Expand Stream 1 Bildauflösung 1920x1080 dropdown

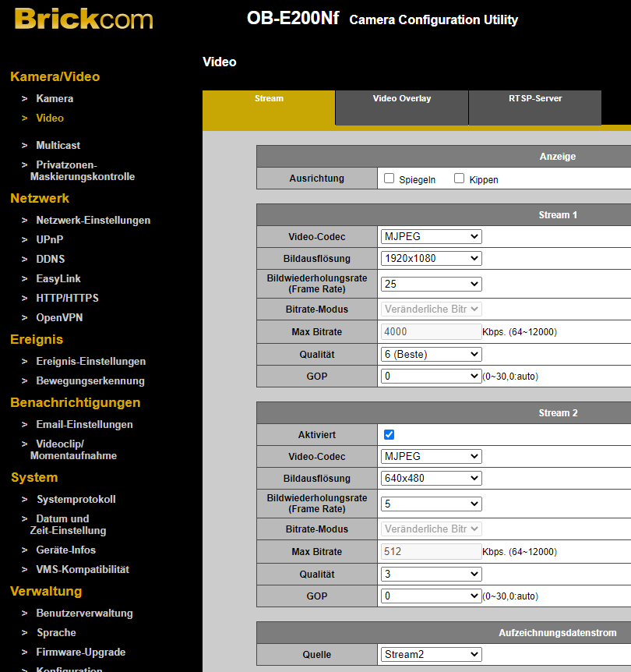[431, 258]
